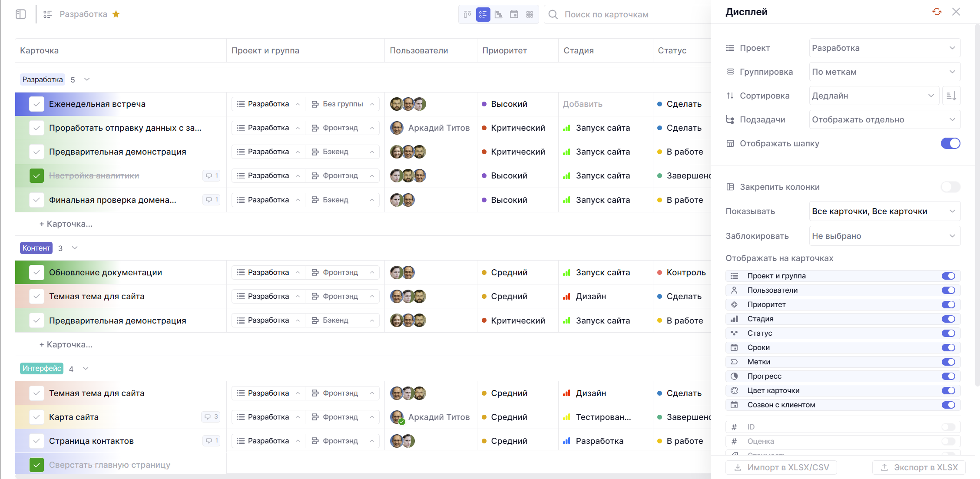Screen dimensions: 980x479
Task: Click the red reset icon in Дисплей panel
Action: 937,12
